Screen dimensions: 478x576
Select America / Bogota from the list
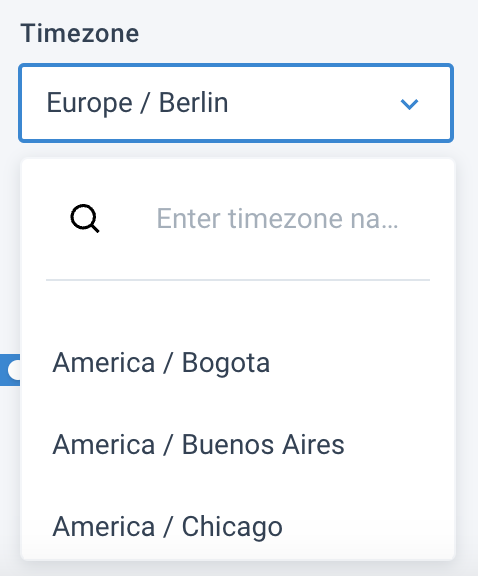(238, 363)
